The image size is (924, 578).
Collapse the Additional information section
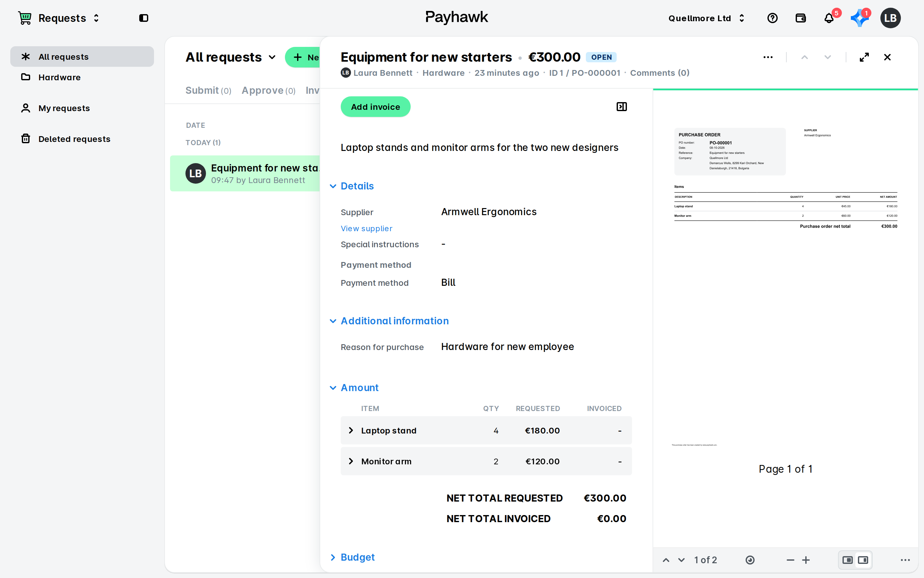389,321
